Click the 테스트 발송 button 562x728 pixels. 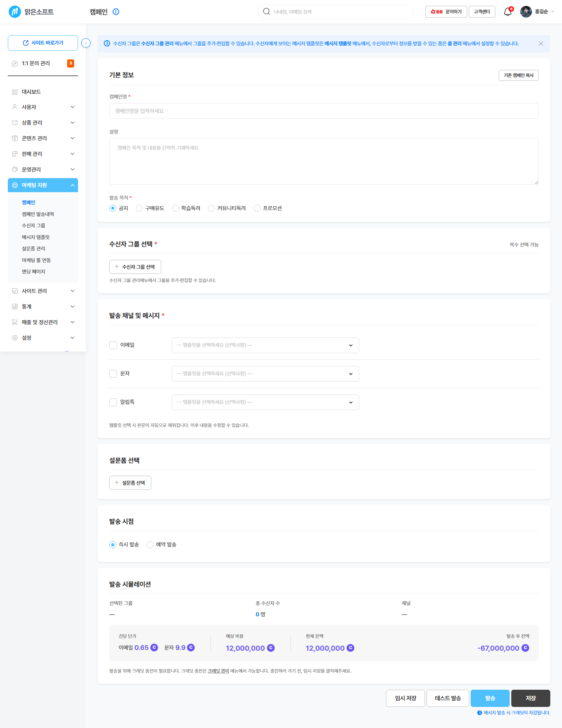point(448,698)
